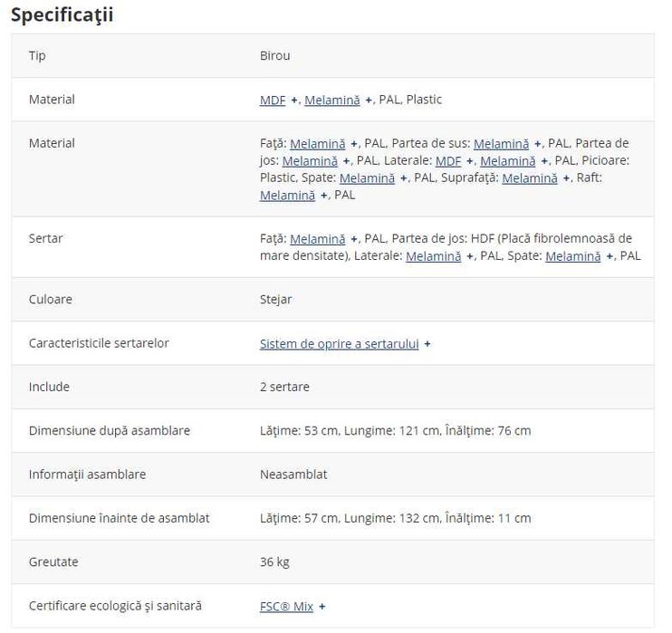672x633 pixels.
Task: Open Melamină link after 'Faţă:' in Sertar row
Action: tap(318, 239)
